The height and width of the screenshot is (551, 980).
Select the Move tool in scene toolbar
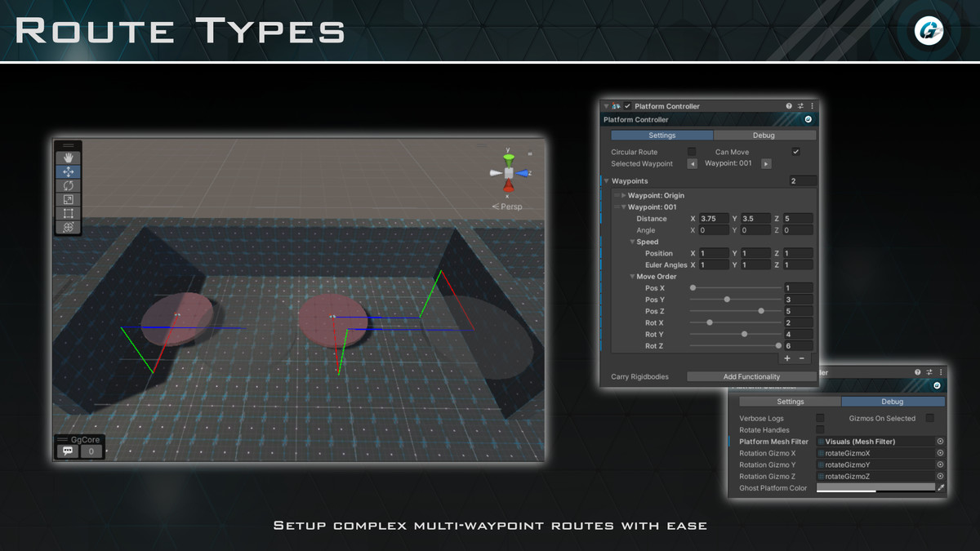point(68,171)
